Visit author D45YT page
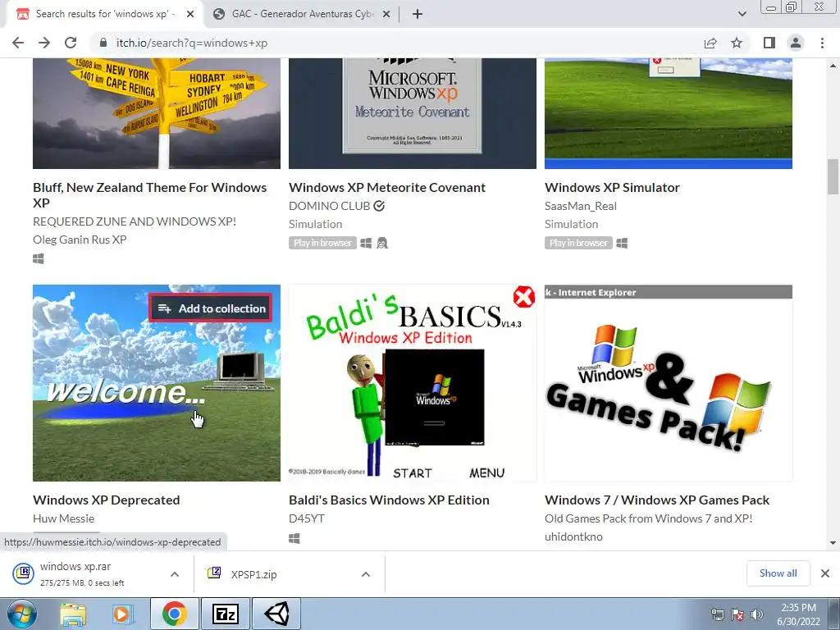Image resolution: width=840 pixels, height=630 pixels. (307, 518)
